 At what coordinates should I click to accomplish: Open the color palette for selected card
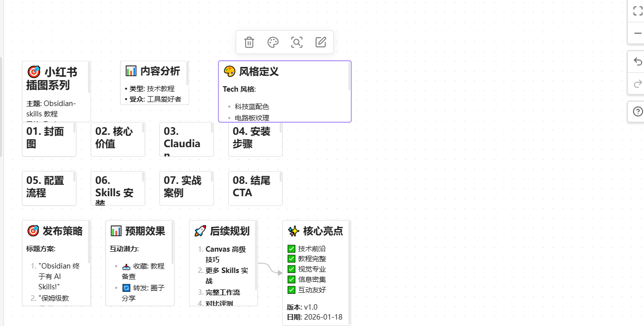click(273, 42)
